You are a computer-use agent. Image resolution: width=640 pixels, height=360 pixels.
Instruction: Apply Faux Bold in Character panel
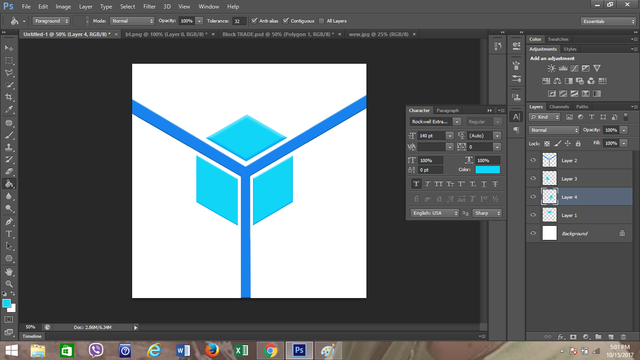(416, 184)
